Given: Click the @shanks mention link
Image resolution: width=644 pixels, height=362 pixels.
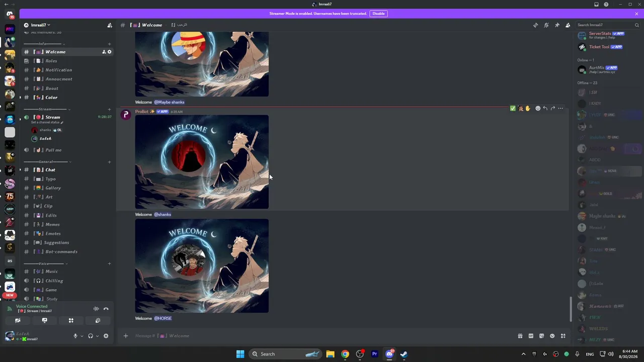Looking at the screenshot, I should [x=163, y=215].
